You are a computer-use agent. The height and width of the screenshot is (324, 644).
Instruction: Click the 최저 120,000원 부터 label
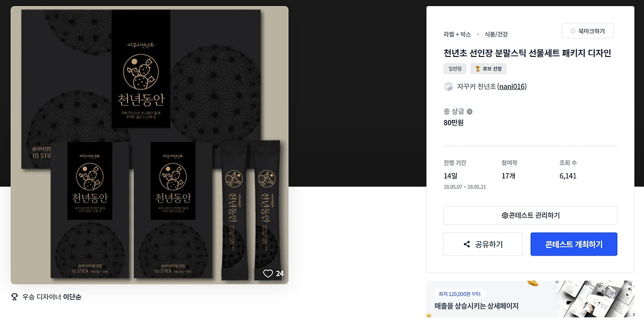[x=460, y=294]
